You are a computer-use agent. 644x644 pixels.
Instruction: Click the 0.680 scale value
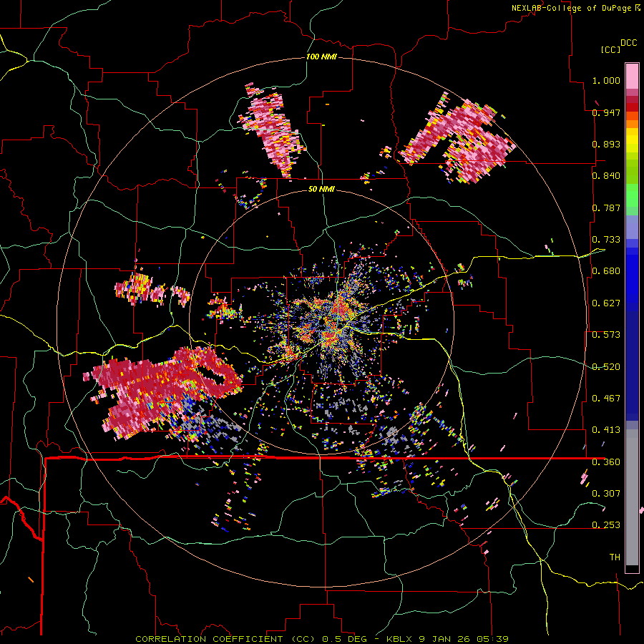click(x=606, y=271)
